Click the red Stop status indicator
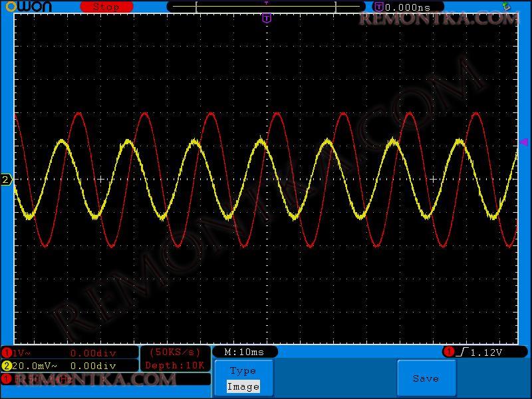532x399 pixels. pos(106,7)
